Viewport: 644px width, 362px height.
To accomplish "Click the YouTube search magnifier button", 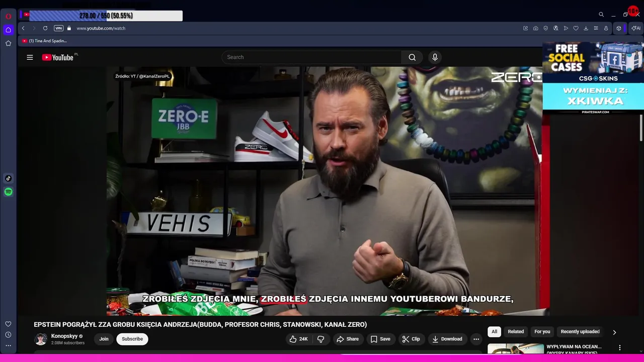I will click(412, 57).
